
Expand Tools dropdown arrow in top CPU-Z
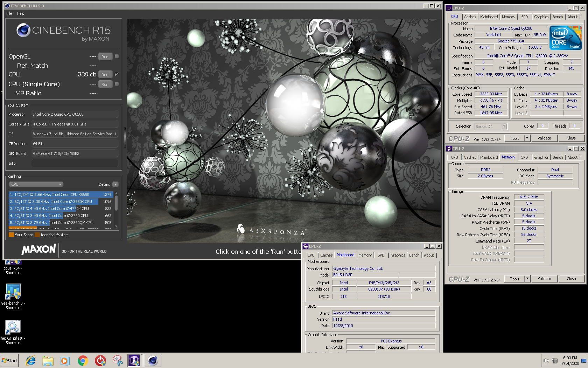click(527, 138)
